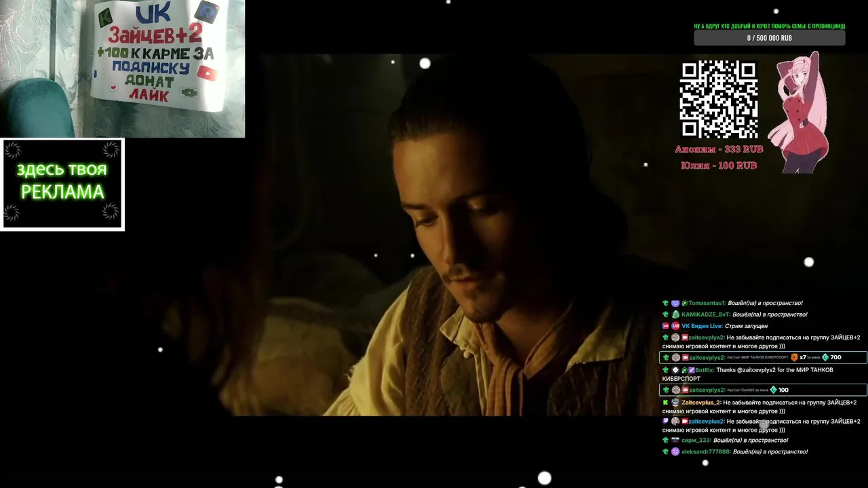Click the donation QR code

[719, 100]
